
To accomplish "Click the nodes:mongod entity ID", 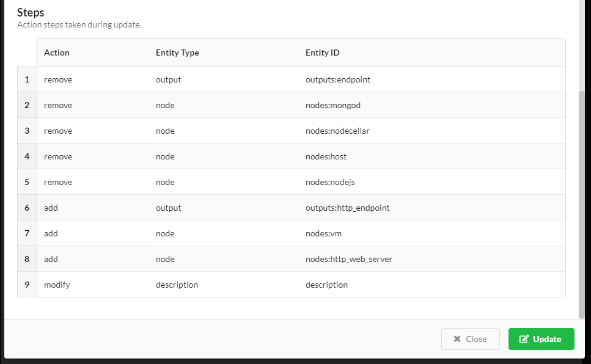I will (333, 105).
